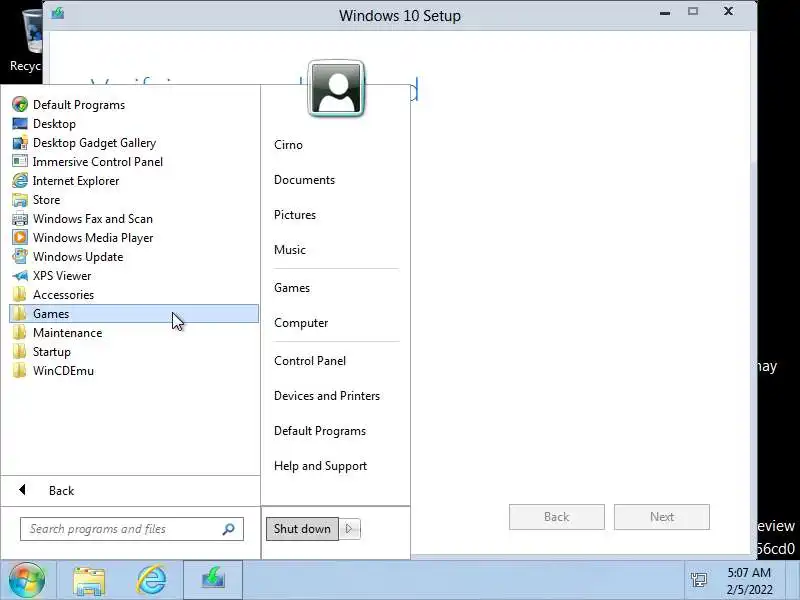
Task: Click the Windows Update icon
Action: 20,257
